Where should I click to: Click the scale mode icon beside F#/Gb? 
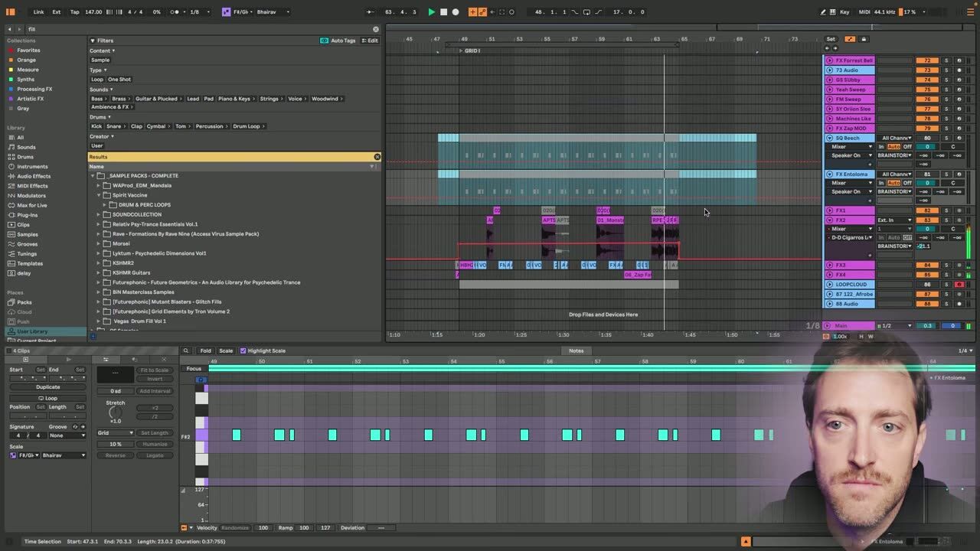[x=227, y=12]
